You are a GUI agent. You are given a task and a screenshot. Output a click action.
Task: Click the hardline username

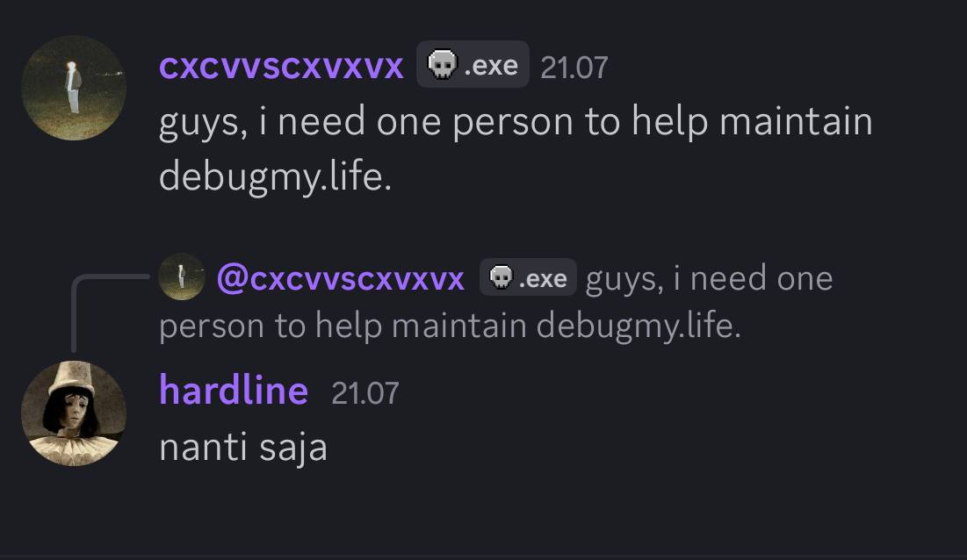pyautogui.click(x=234, y=390)
